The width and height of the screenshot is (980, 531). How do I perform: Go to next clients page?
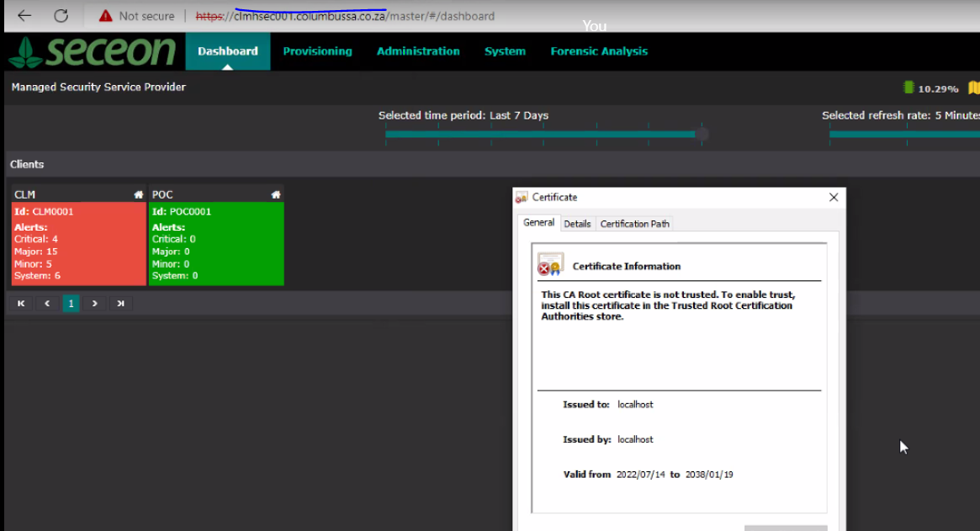pyautogui.click(x=95, y=303)
